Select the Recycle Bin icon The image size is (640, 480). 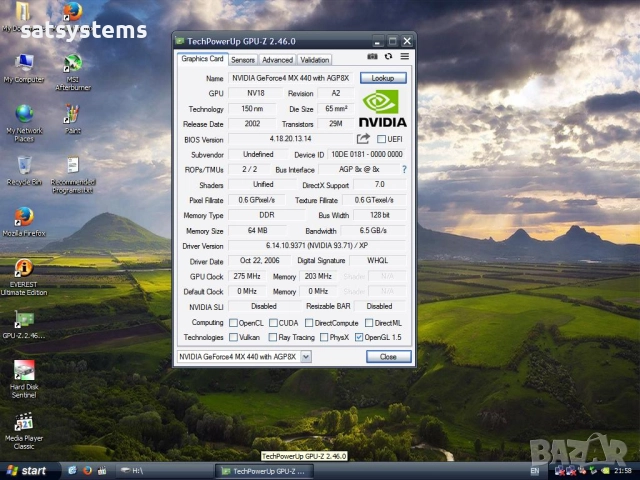(24, 171)
